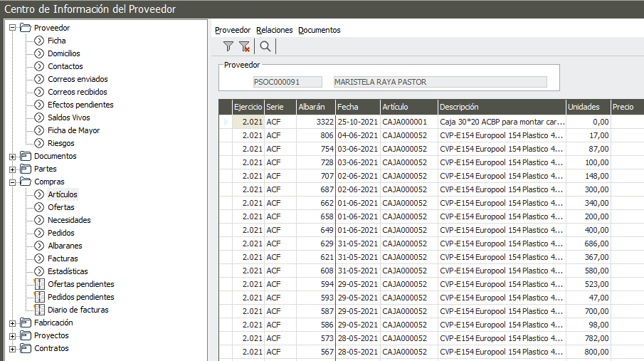The width and height of the screenshot is (644, 361).
Task: Click the clear filter icon with red X
Action: point(244,47)
